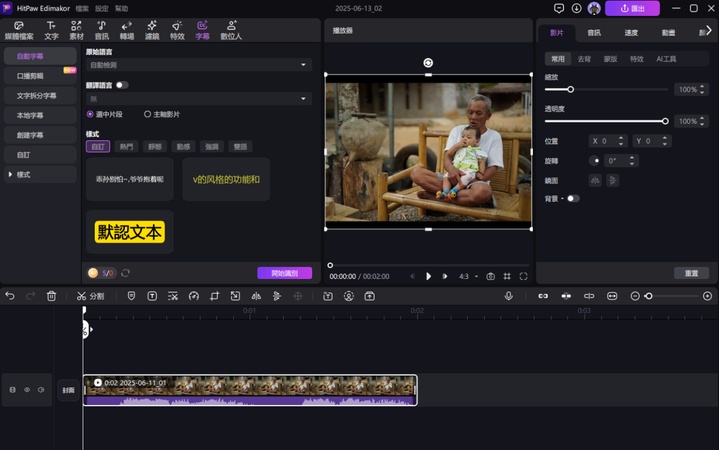The image size is (719, 450).
Task: Expand more property tabs with right chevron
Action: 708,30
